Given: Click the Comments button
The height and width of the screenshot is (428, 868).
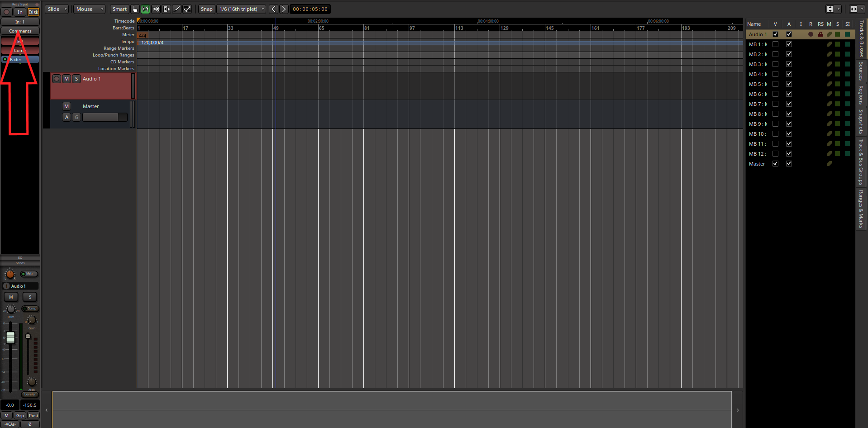Looking at the screenshot, I should pyautogui.click(x=20, y=31).
